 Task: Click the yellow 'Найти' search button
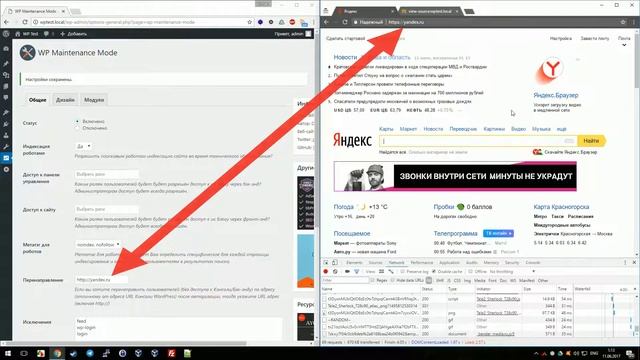[x=591, y=141]
